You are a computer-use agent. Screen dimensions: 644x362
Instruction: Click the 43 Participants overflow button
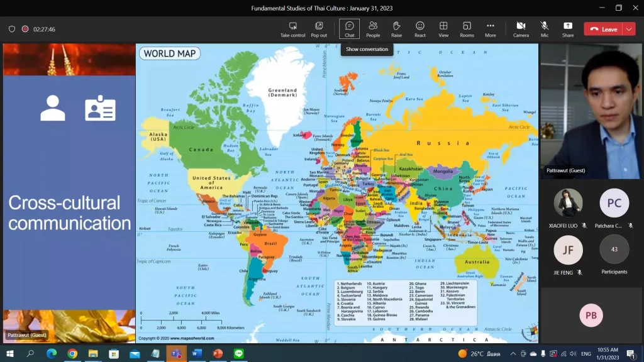tap(614, 250)
